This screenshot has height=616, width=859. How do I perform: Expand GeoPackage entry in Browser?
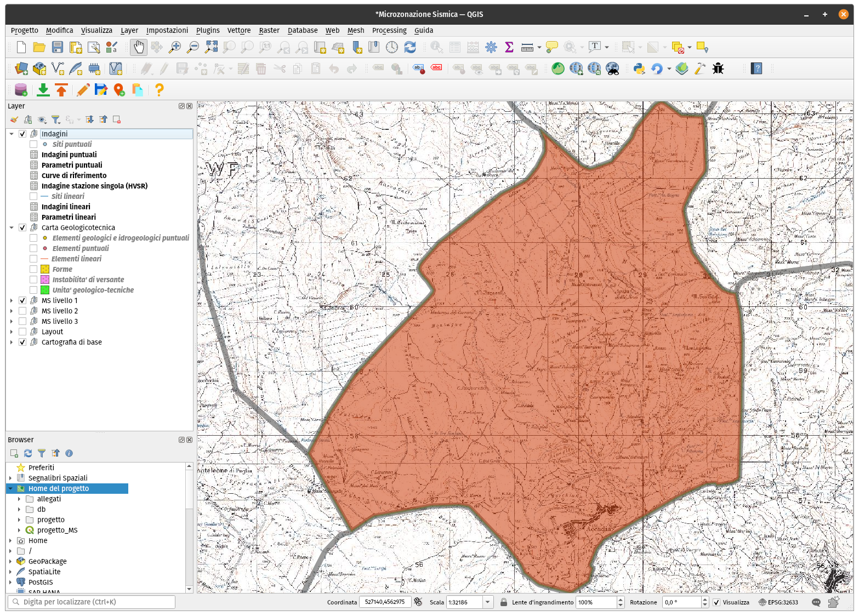tap(10, 561)
